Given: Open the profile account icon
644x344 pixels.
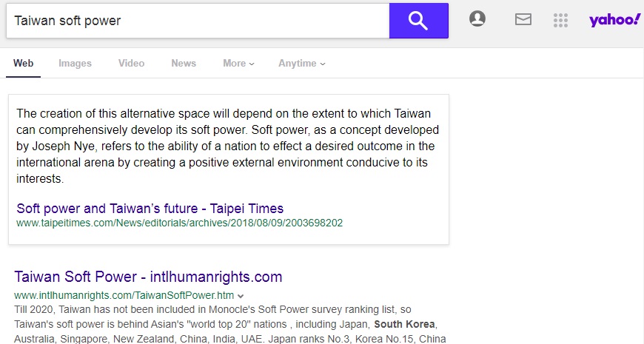Looking at the screenshot, I should pyautogui.click(x=477, y=20).
